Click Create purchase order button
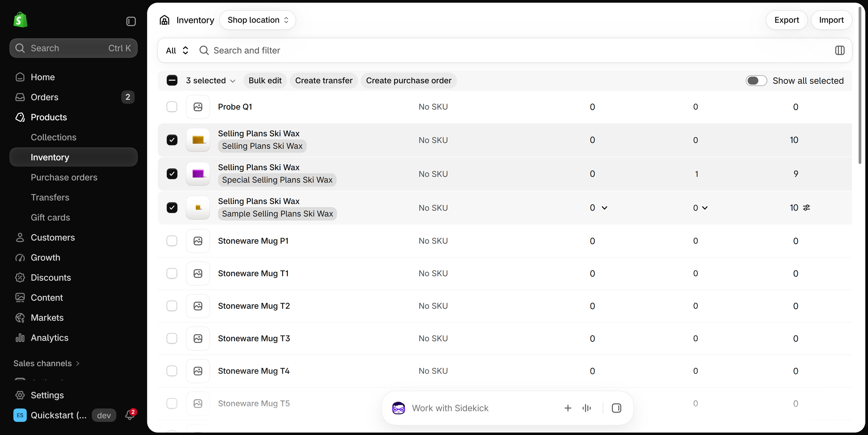Screen dimensions: 868x435 [409, 81]
